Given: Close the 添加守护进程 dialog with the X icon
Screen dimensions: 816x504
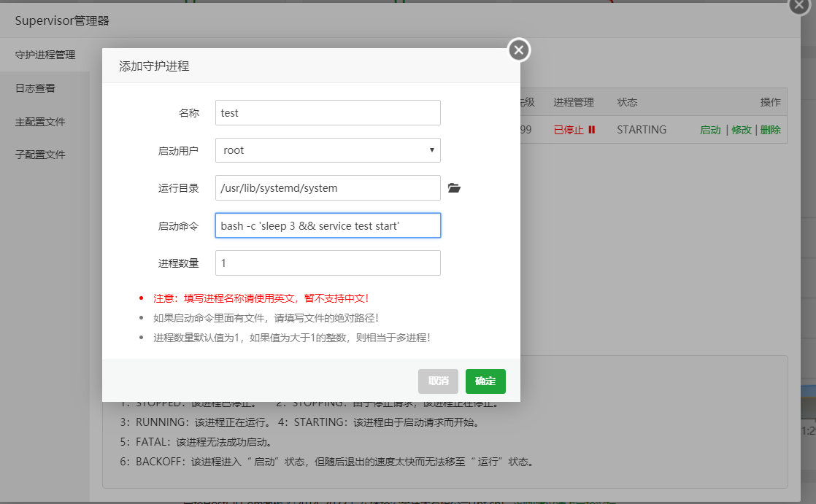Looking at the screenshot, I should coord(518,50).
